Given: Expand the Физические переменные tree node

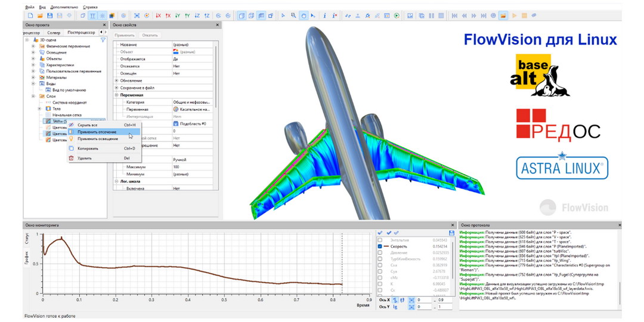Looking at the screenshot, I should coord(33,47).
